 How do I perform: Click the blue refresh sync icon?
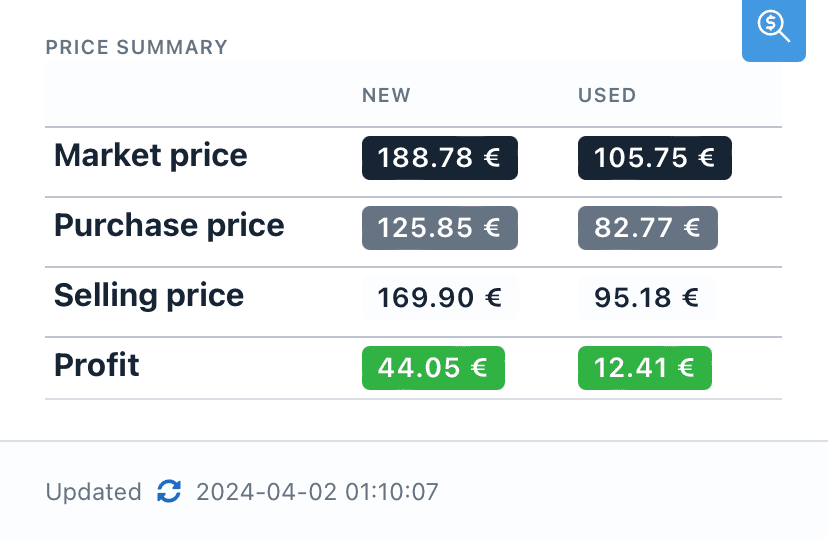click(169, 491)
